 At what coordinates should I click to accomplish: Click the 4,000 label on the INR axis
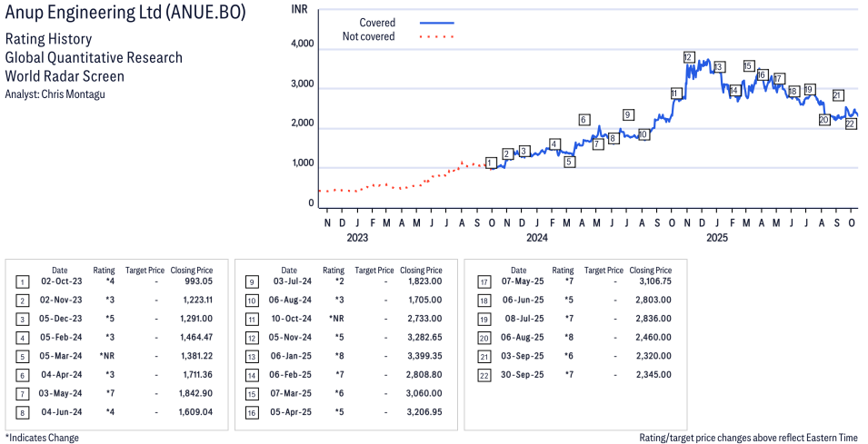[302, 44]
